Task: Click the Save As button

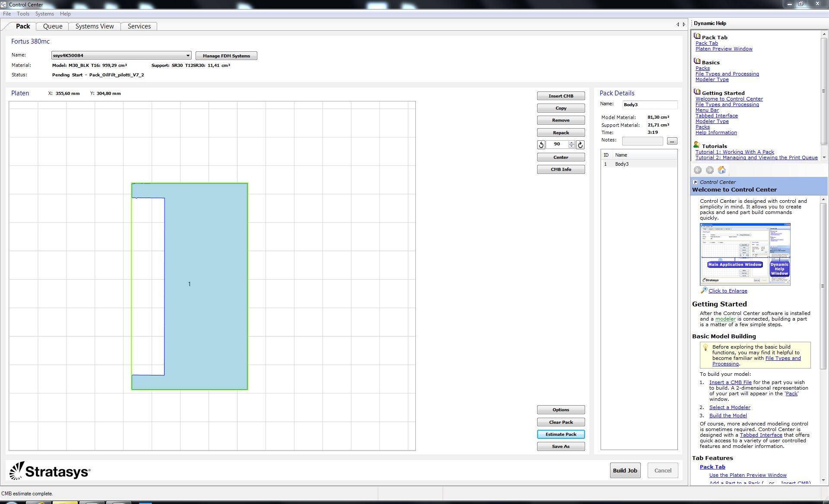Action: tap(561, 446)
